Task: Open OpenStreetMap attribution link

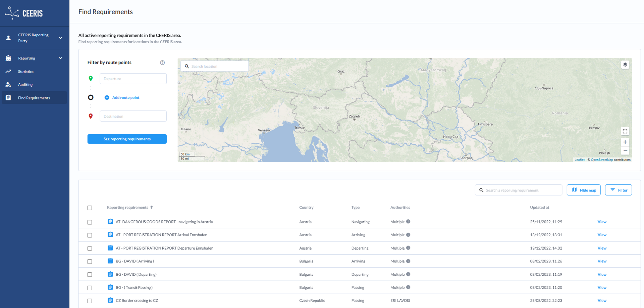Action: (602, 160)
